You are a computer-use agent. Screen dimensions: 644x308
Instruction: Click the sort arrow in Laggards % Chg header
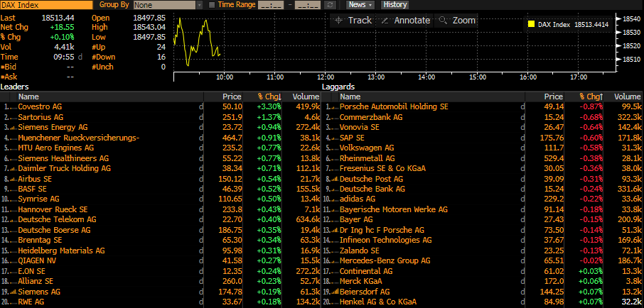(x=601, y=97)
